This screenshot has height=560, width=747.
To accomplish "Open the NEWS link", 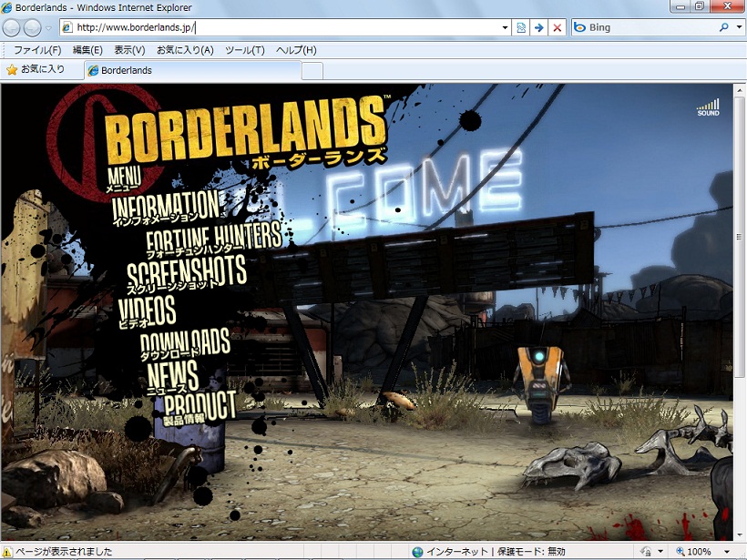I will [x=172, y=377].
